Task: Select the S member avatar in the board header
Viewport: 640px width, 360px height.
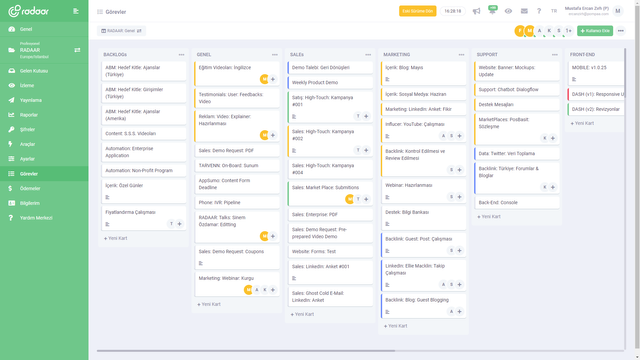Action: [559, 31]
